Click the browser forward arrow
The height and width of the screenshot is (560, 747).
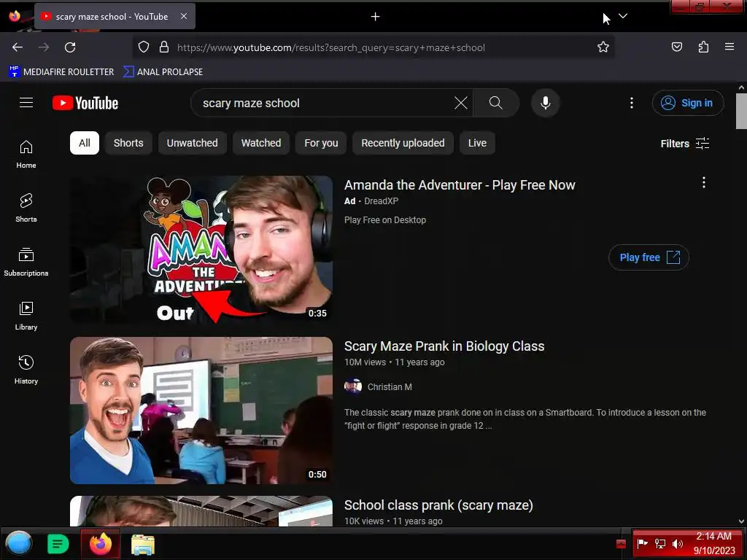(44, 47)
